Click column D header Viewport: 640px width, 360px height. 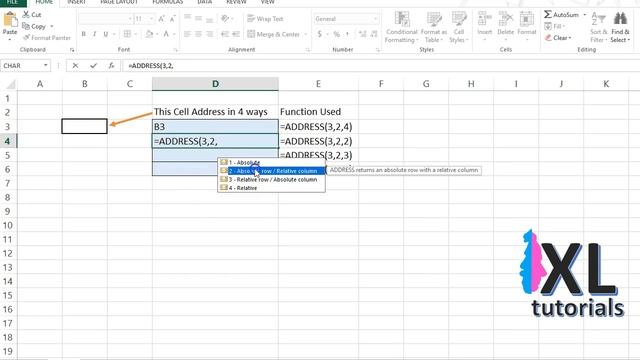[215, 84]
